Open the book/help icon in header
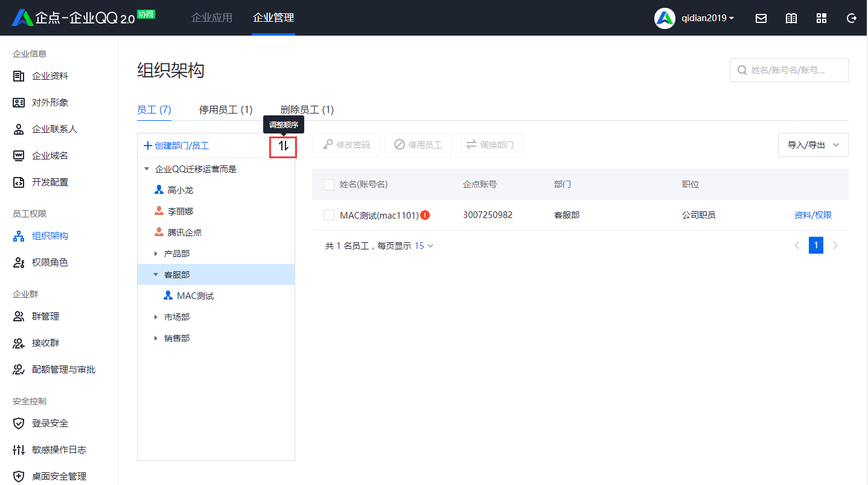 (x=791, y=18)
